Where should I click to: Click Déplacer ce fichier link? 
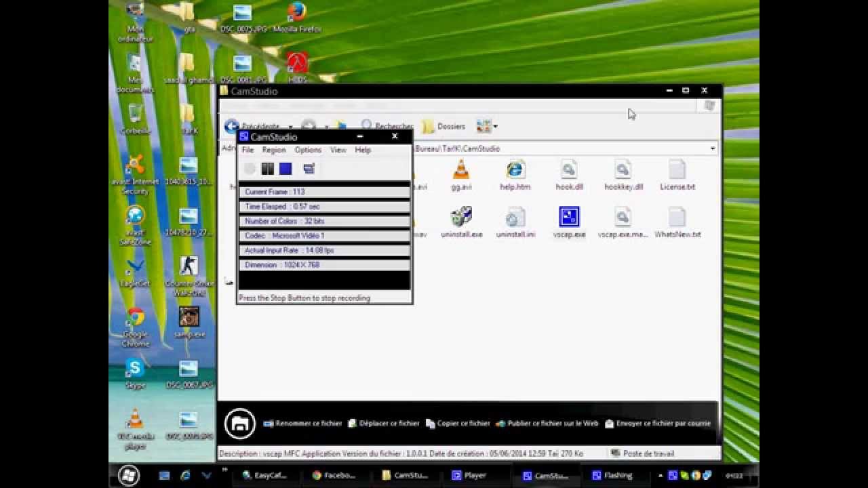383,423
